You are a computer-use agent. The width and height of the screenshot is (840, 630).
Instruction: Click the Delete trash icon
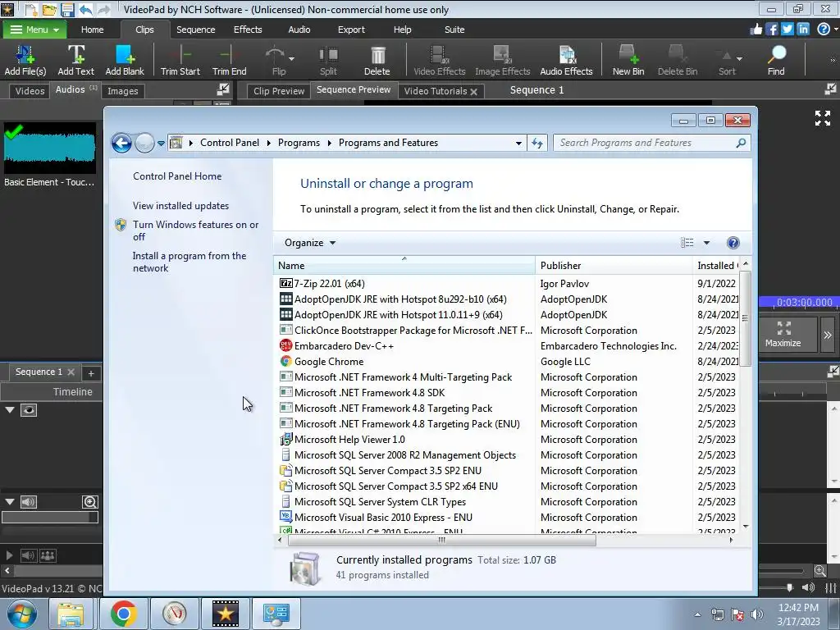point(377,60)
